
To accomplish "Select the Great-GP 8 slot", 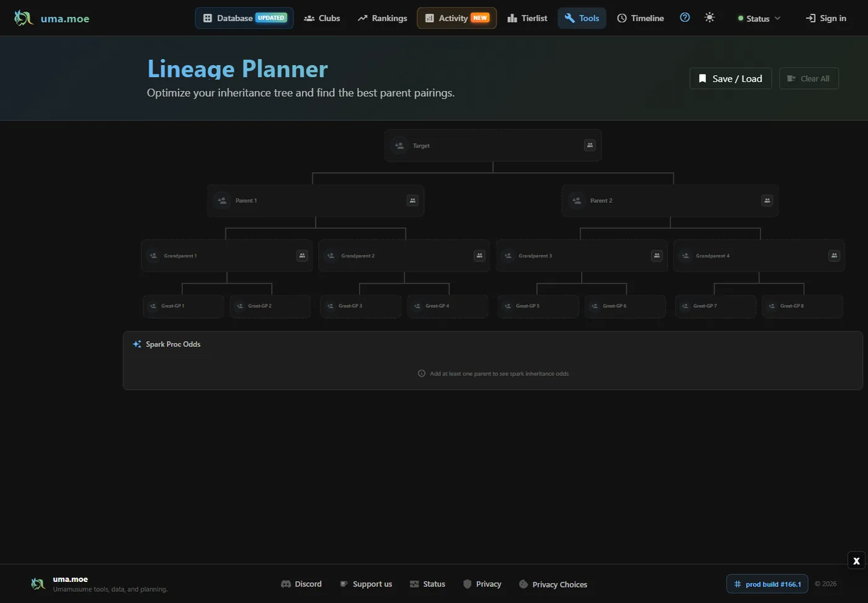I will 802,306.
